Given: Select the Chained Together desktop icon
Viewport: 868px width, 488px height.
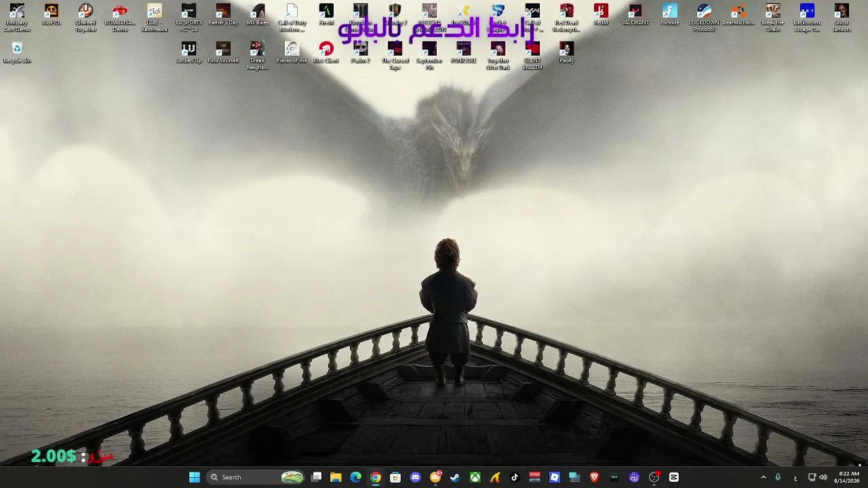Looking at the screenshot, I should tap(85, 18).
